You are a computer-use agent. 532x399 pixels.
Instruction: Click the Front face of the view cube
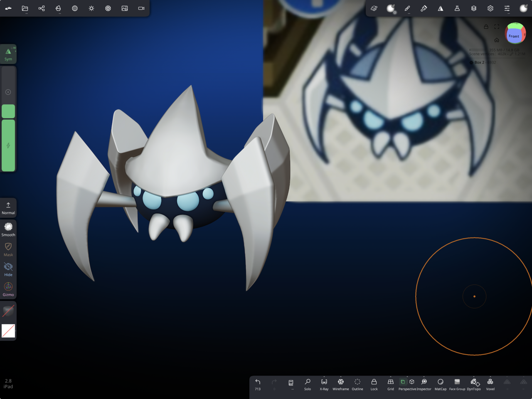pyautogui.click(x=514, y=36)
